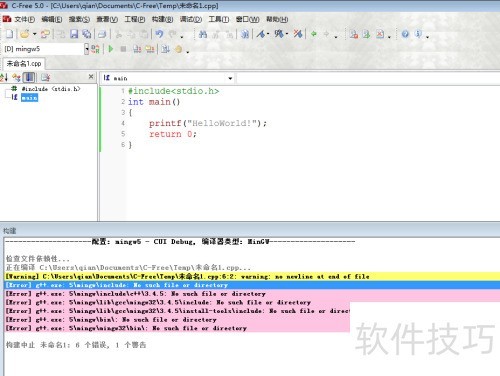This screenshot has height=376, width=500.
Task: Select the yellow Warning no newline message
Action: (x=252, y=276)
